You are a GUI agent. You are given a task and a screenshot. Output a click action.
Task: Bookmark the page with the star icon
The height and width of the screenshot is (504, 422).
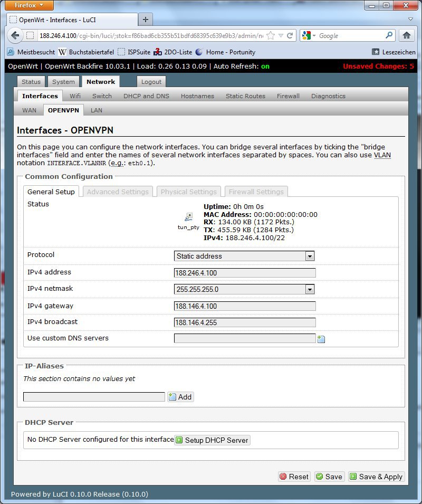[x=271, y=35]
